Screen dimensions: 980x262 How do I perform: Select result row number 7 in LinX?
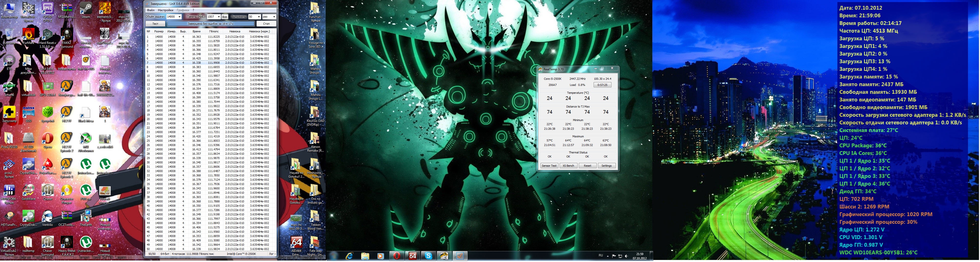209,63
